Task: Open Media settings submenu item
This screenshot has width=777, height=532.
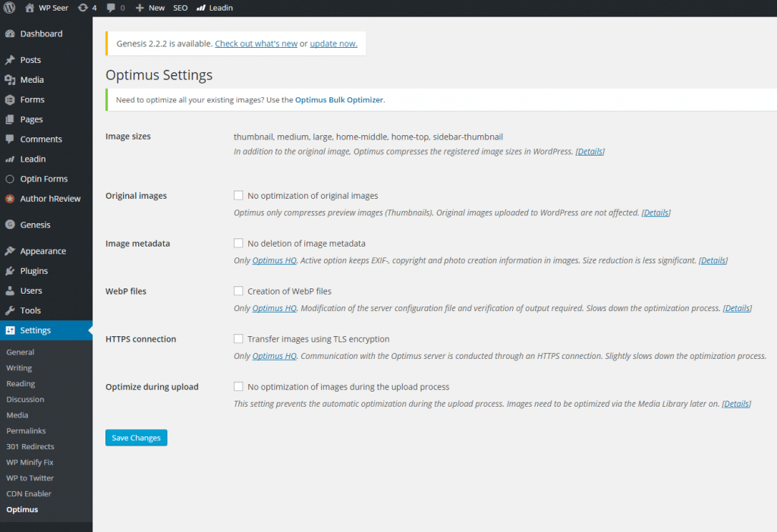Action: click(x=17, y=415)
